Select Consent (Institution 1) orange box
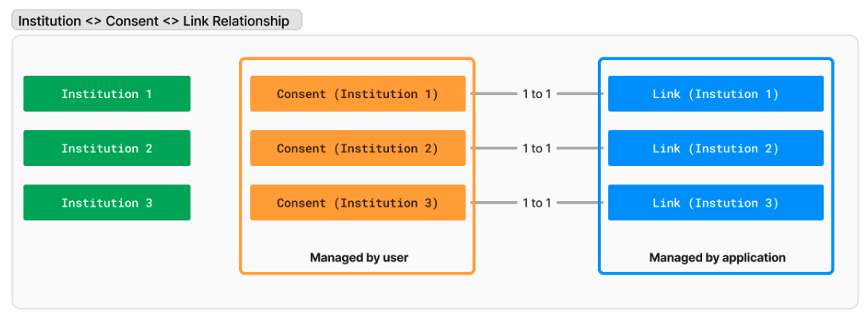The image size is (868, 320). click(x=358, y=93)
